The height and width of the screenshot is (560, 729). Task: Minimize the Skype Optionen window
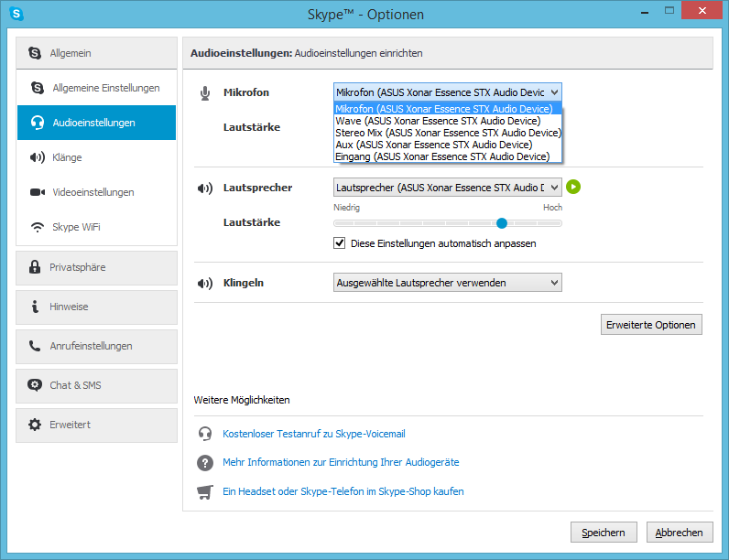[x=645, y=12]
